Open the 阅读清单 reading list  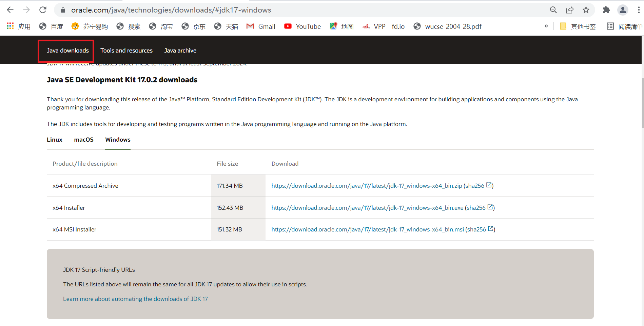click(x=625, y=26)
